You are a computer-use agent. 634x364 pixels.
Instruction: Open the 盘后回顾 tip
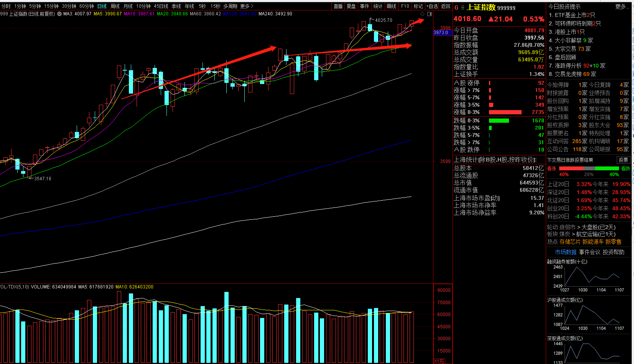tap(563, 57)
